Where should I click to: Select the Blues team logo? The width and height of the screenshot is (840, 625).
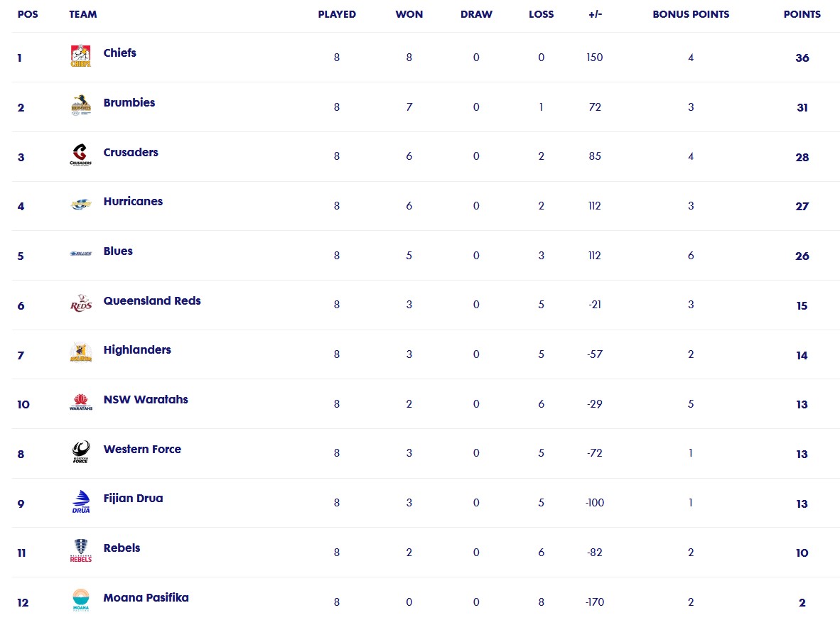click(81, 254)
